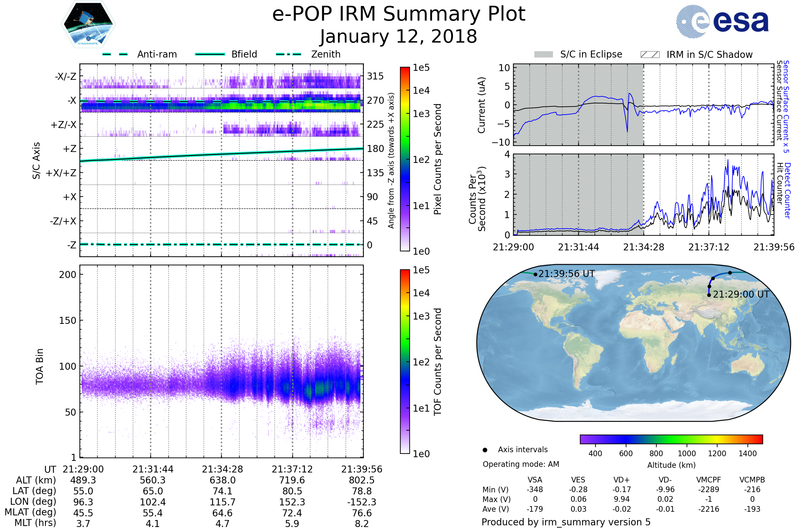798x532 pixels.
Task: Click the January 12, 2018 date heading
Action: click(399, 37)
